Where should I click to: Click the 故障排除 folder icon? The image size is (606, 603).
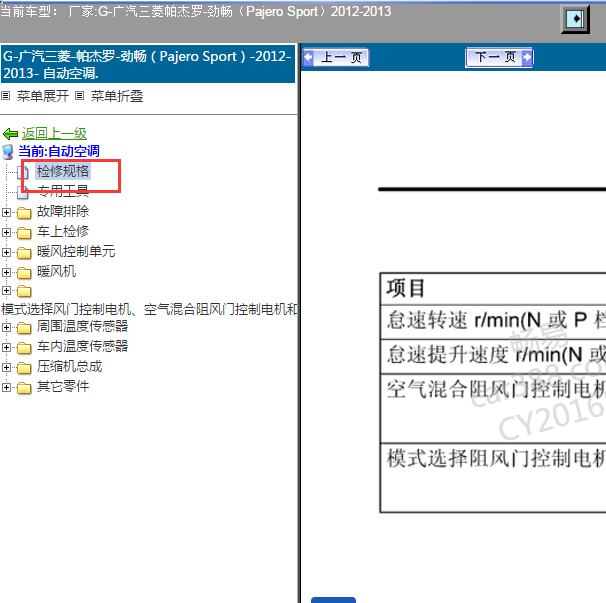[x=24, y=213]
